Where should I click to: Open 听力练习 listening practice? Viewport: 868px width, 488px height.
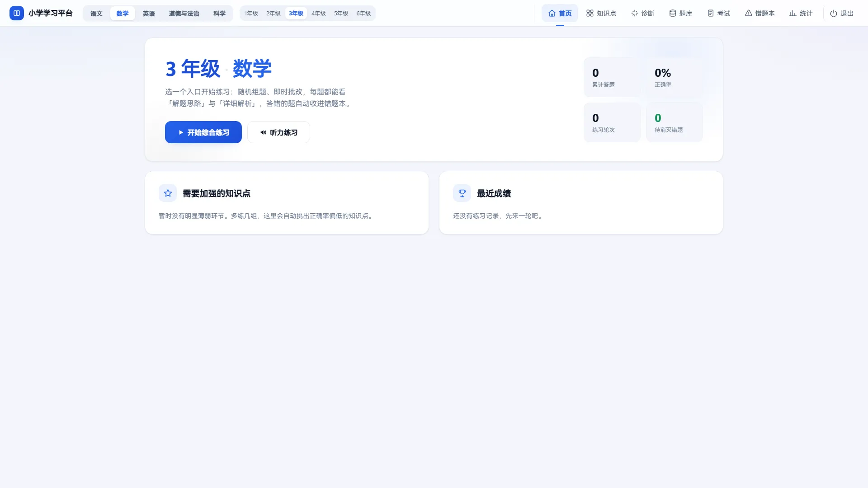pos(278,132)
